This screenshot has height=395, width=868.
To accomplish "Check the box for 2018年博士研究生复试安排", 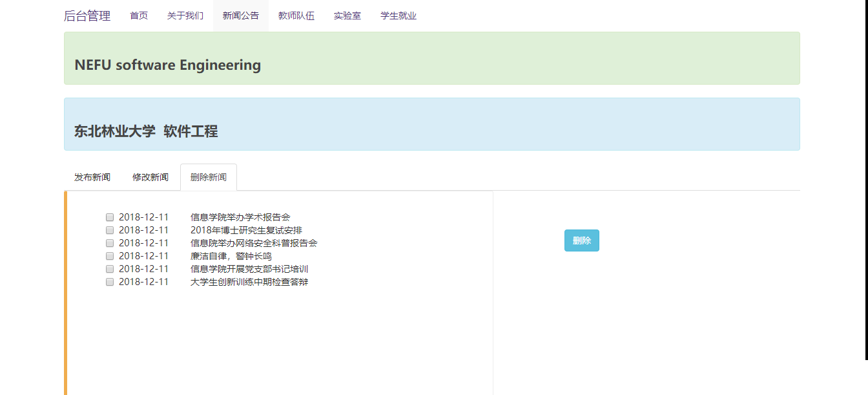I will pos(110,230).
